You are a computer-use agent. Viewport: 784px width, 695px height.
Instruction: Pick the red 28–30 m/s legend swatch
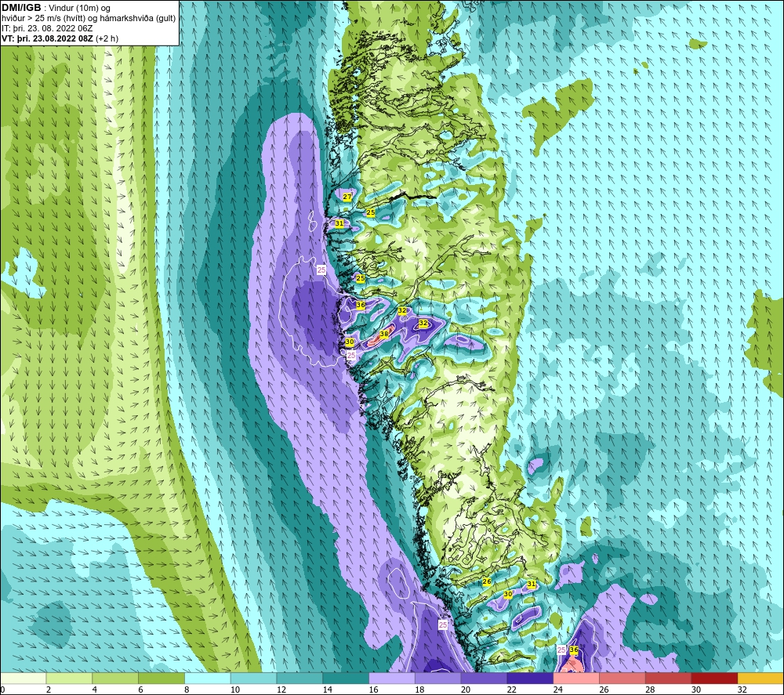pos(668,678)
